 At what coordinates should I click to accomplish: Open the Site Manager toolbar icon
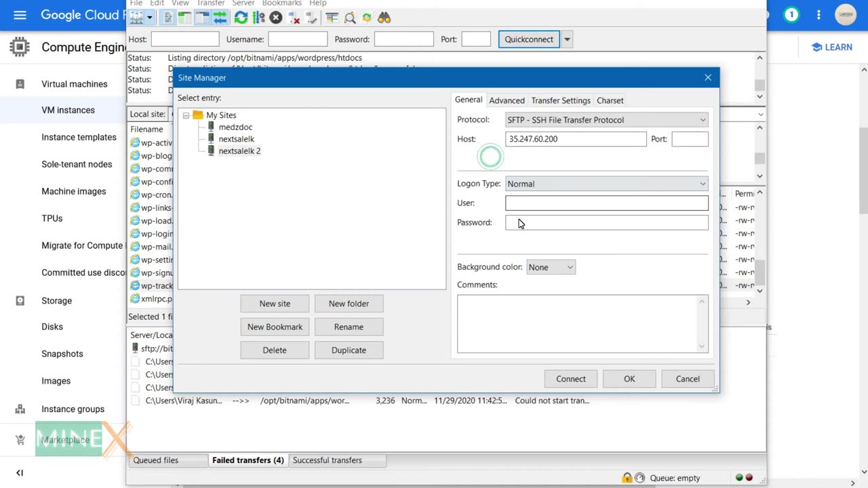pyautogui.click(x=137, y=18)
